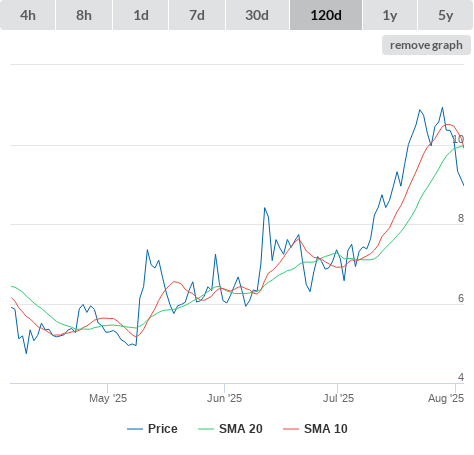Open the 7d time range view
The image size is (474, 455).
tap(197, 15)
